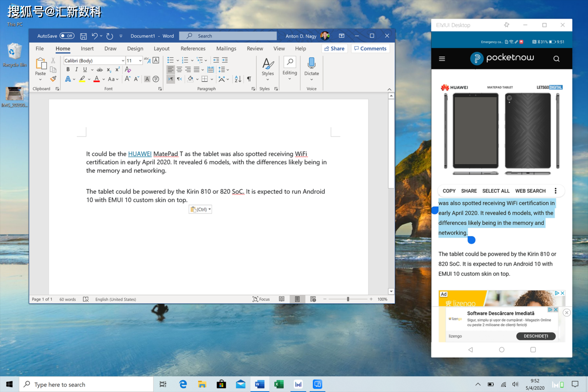Click the yellow text highlight color button

coord(82,79)
